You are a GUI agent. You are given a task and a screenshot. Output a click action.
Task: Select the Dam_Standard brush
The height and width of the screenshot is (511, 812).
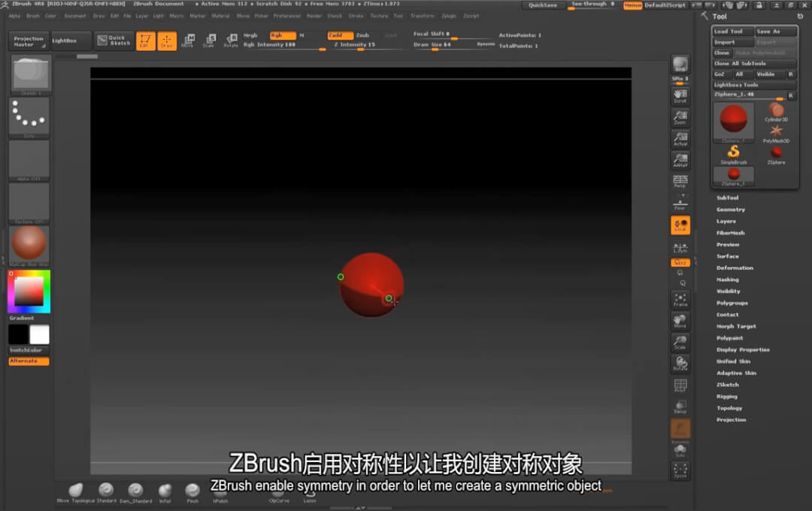click(135, 492)
